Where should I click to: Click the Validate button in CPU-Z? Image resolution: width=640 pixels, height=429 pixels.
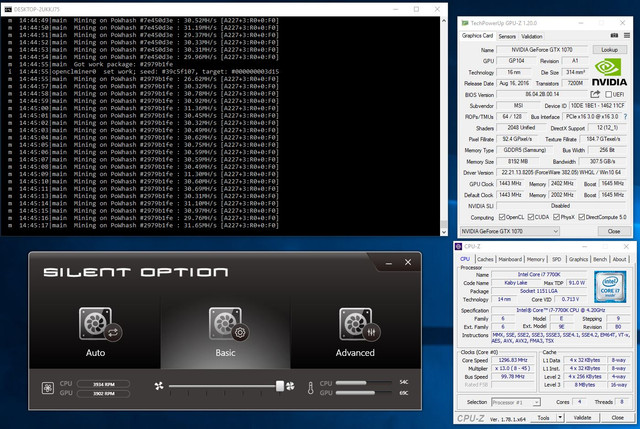tap(582, 418)
